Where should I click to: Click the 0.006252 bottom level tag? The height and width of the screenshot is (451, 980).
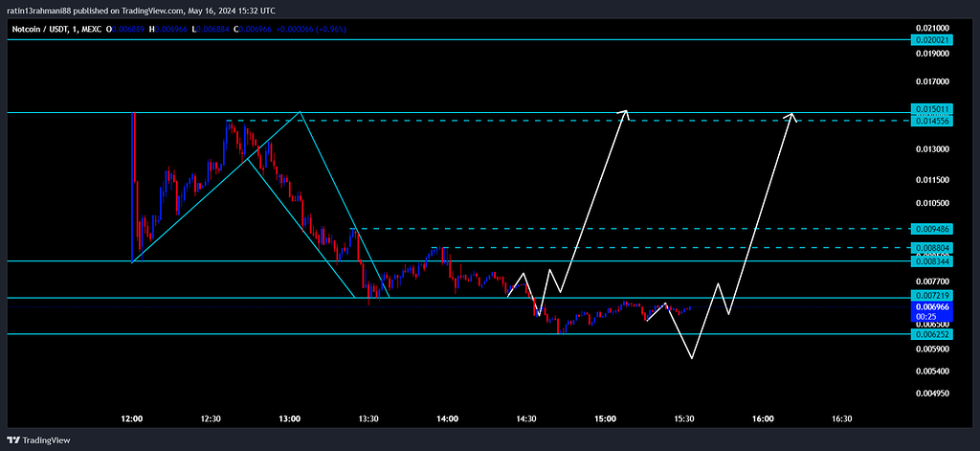click(x=932, y=334)
